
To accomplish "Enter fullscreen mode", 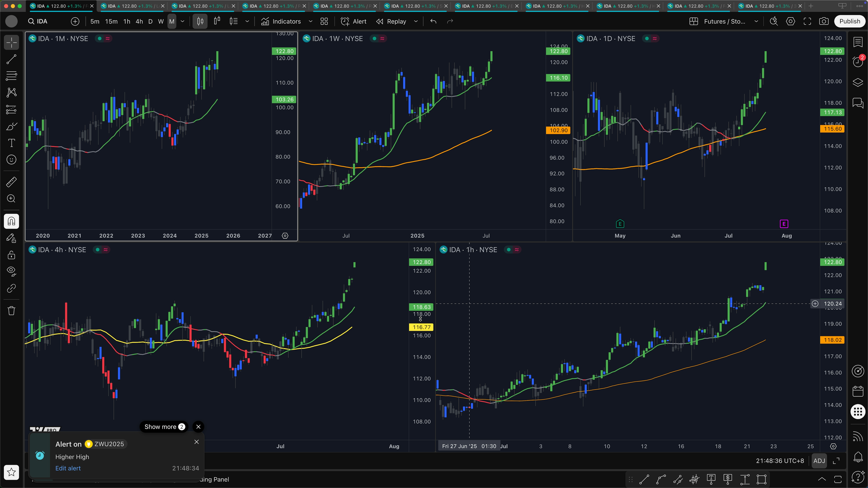I will coord(807,21).
